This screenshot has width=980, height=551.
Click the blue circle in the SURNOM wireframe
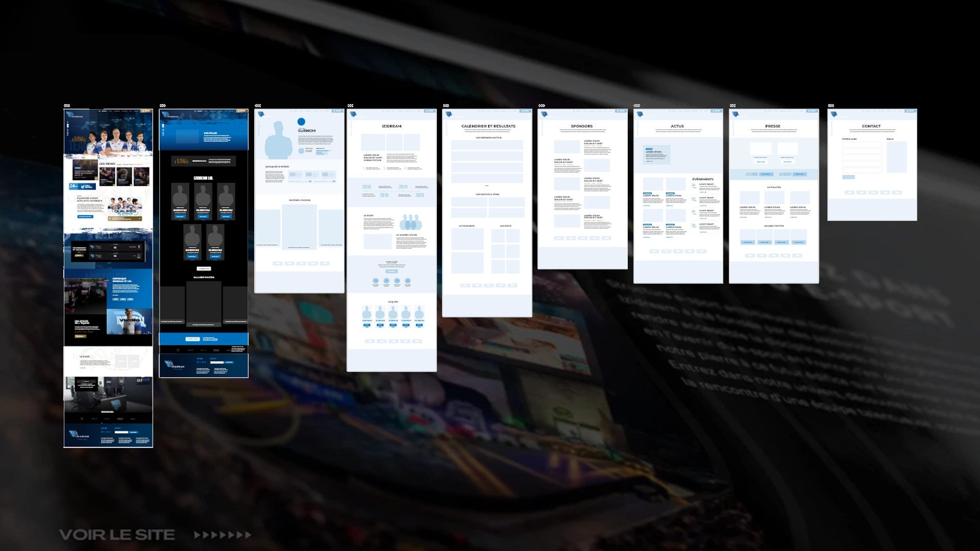coord(301,121)
